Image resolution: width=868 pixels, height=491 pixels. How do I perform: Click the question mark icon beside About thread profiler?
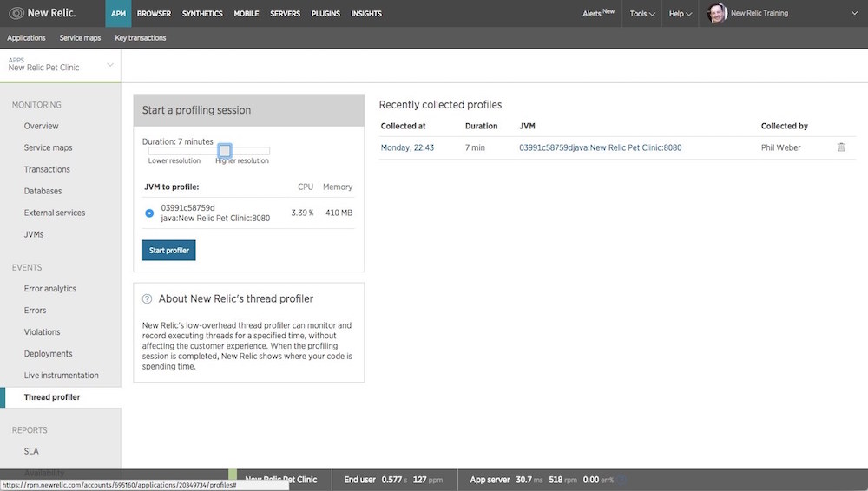(x=148, y=299)
